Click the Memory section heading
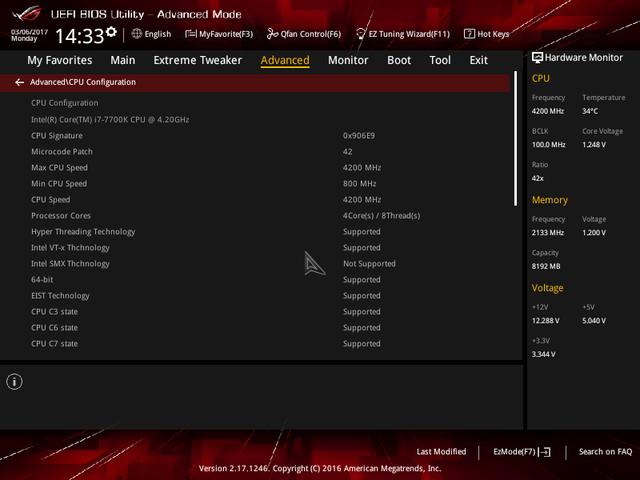Screen dimensions: 640x480 click(549, 200)
